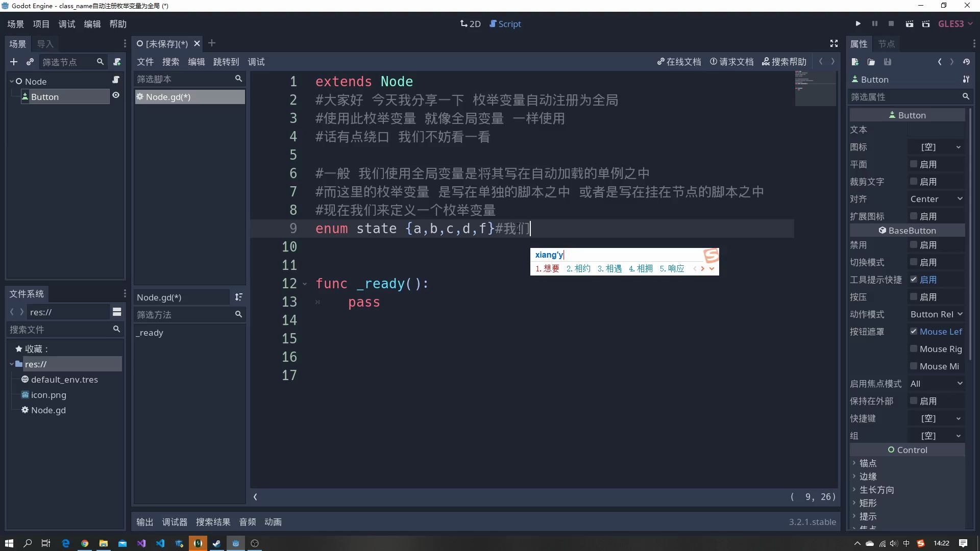Screen dimensions: 980x551
Task: Open the 输出 bottom panel
Action: (x=144, y=522)
